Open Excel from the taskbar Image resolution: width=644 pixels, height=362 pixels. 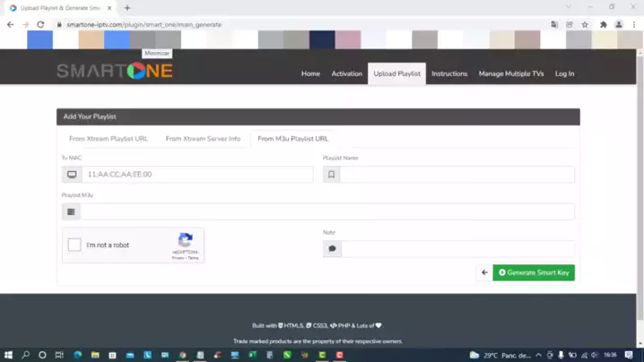(x=252, y=355)
